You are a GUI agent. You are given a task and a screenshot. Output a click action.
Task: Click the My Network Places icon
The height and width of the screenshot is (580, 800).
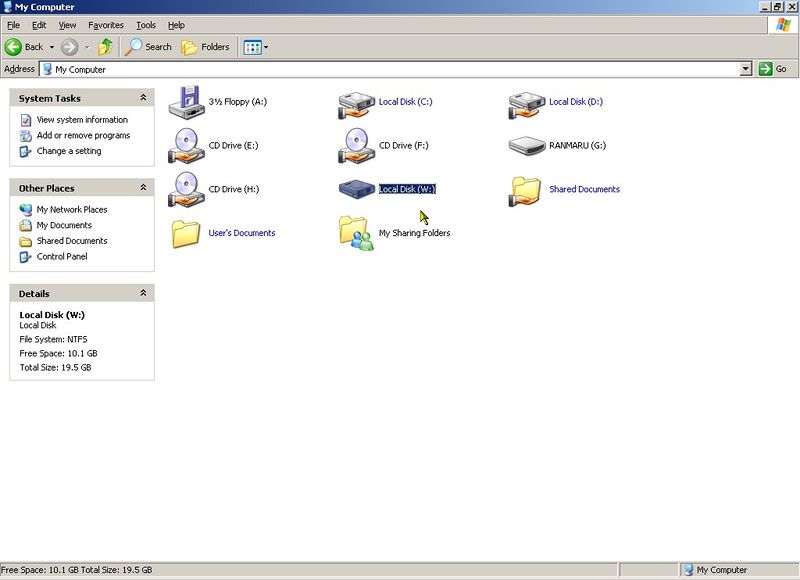[26, 210]
